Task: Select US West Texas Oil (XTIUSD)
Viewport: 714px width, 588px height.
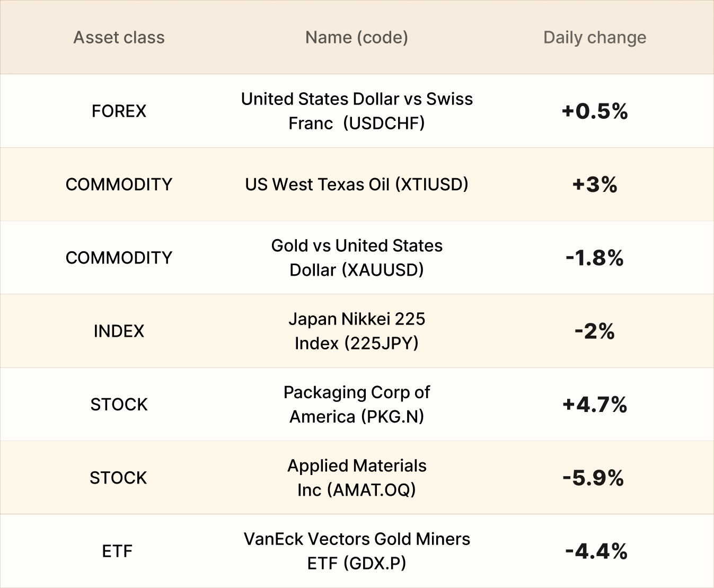Action: (x=357, y=185)
